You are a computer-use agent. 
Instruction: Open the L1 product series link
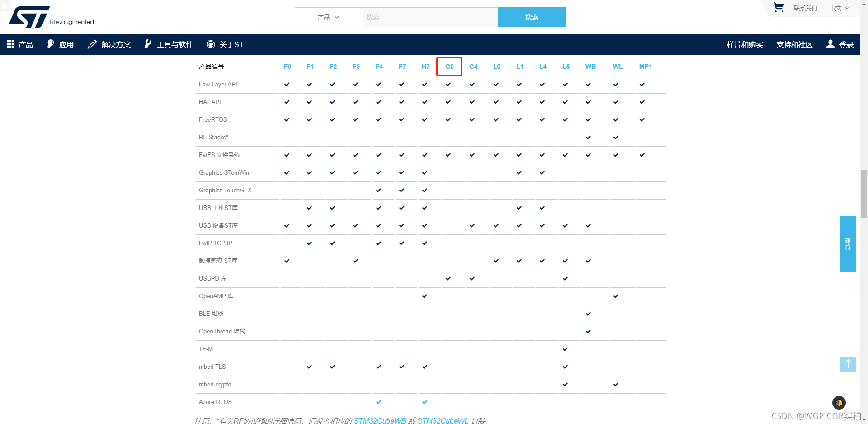pos(520,67)
